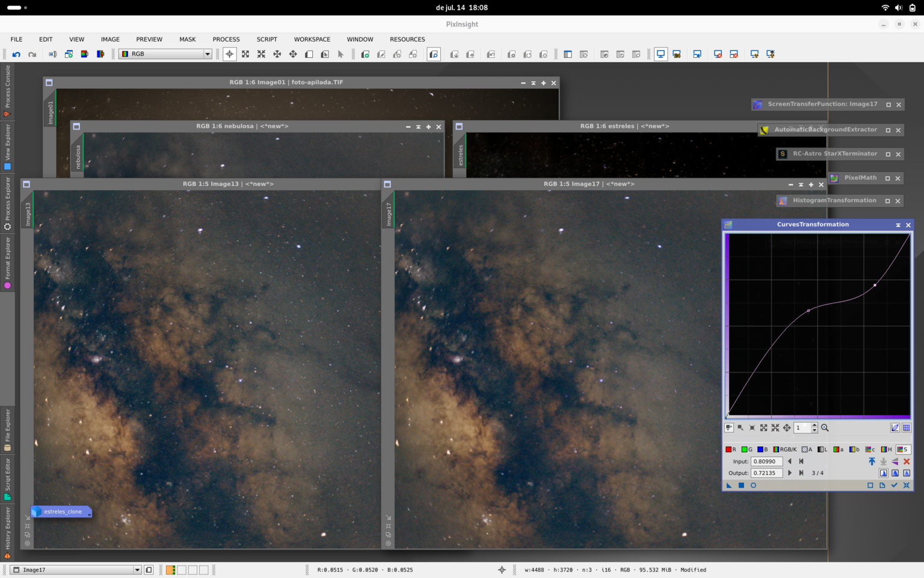Open the Format Explorer side tab

tap(7, 263)
